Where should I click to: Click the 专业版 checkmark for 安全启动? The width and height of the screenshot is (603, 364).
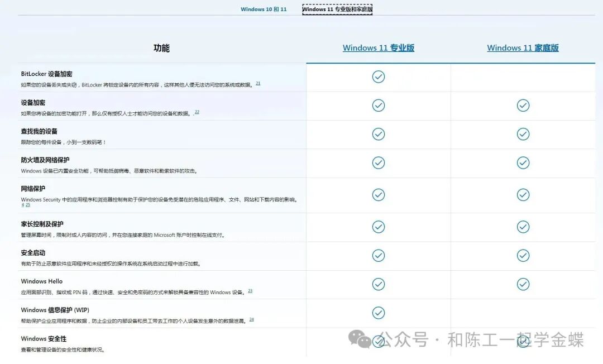pos(379,255)
